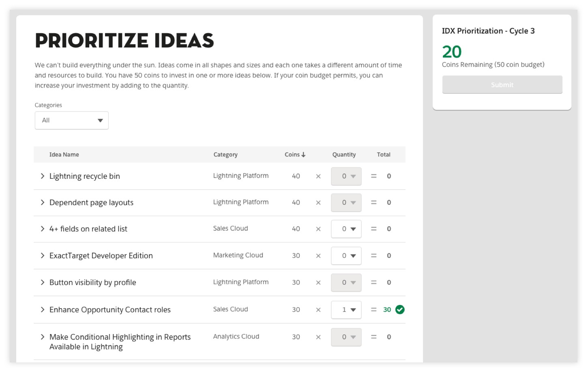The height and width of the screenshot is (373, 588).
Task: Click the Coins column sort arrow
Action: click(303, 154)
